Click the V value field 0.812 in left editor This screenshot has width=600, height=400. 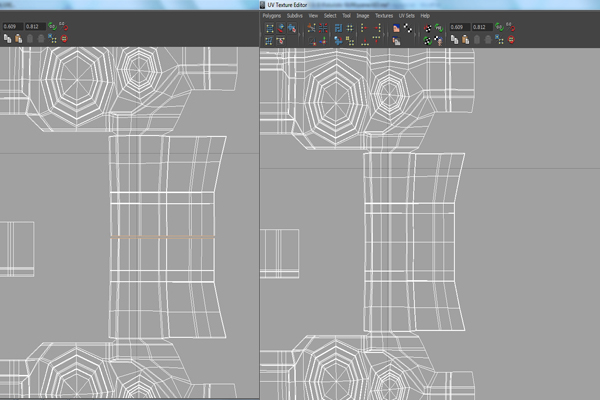(x=35, y=26)
